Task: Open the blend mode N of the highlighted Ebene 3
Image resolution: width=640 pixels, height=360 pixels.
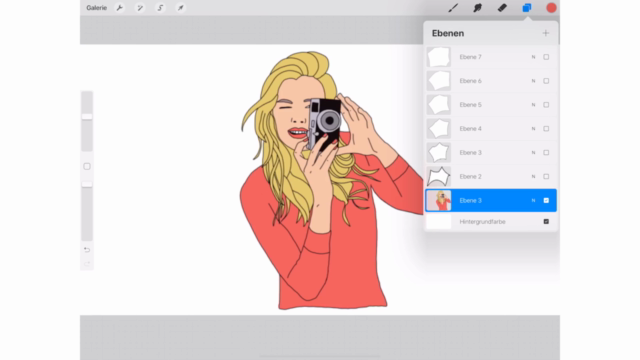Action: click(533, 200)
